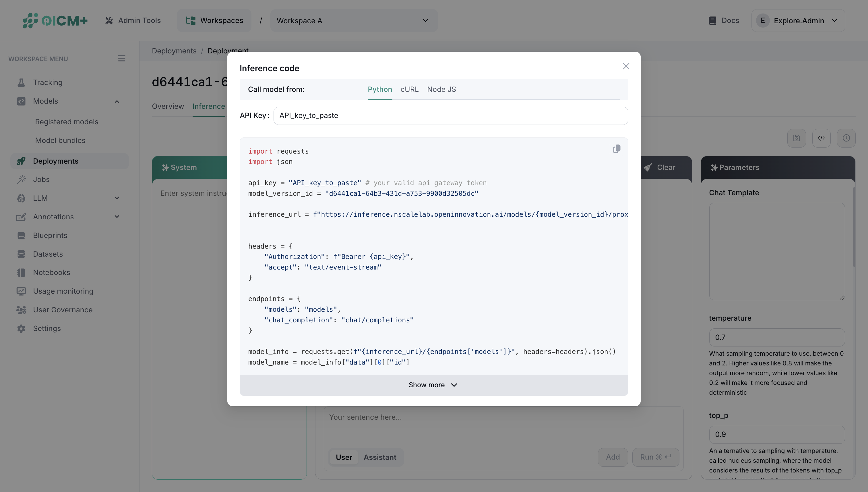Click the embed code </> icon
The height and width of the screenshot is (492, 868).
(821, 138)
